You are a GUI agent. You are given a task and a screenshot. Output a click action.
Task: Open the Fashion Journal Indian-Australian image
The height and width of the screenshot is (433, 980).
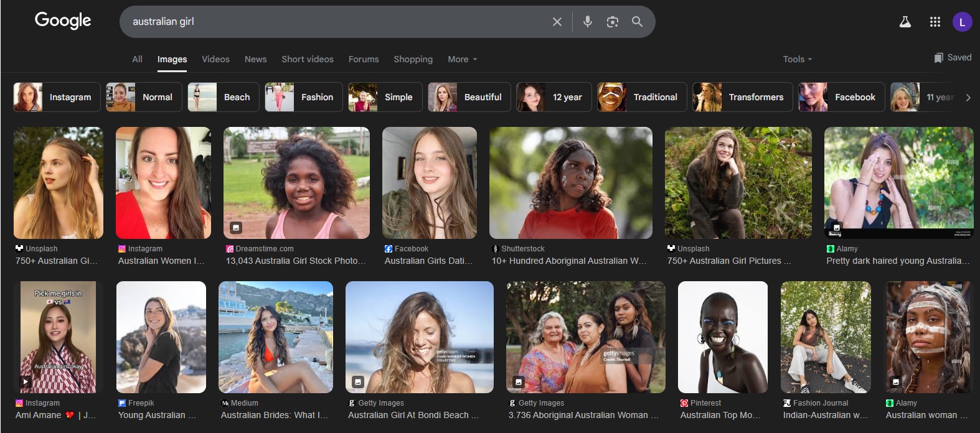(826, 337)
